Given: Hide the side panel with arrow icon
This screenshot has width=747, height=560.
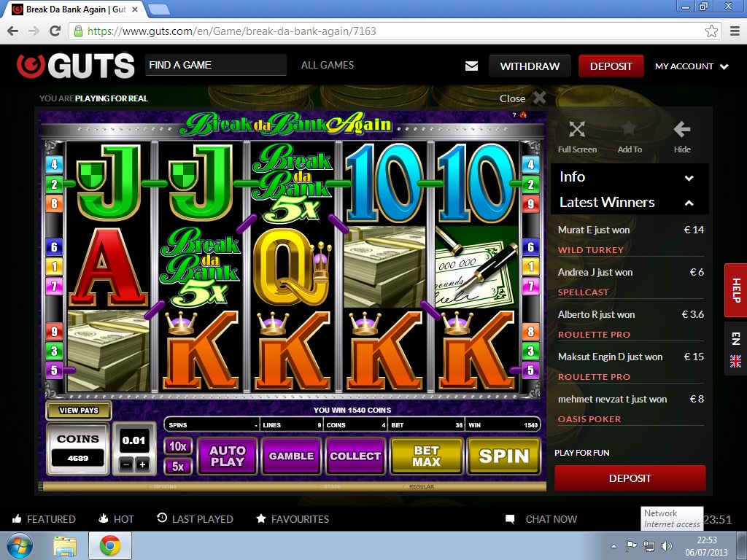Looking at the screenshot, I should click(x=682, y=129).
